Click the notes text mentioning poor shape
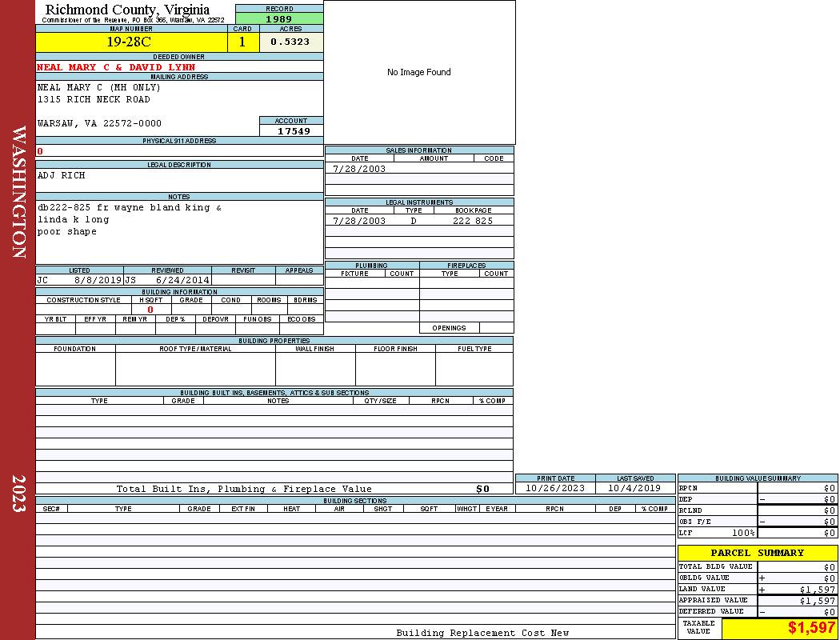840x640 pixels. click(67, 232)
